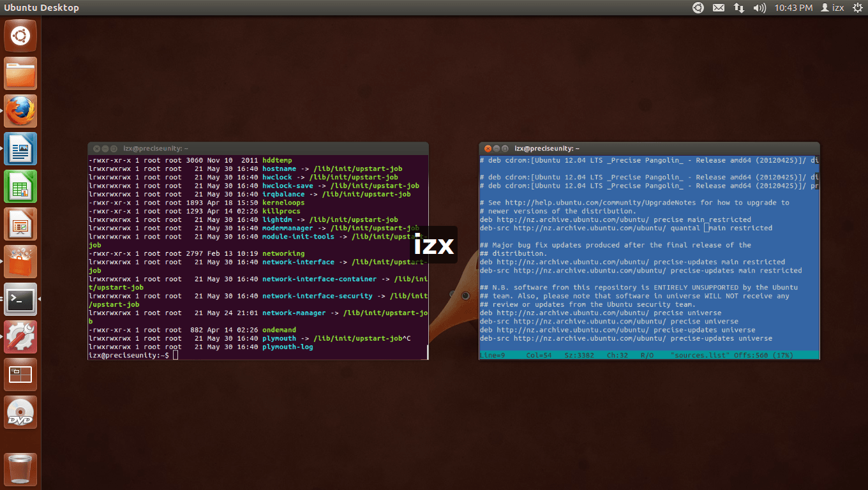Open the izx user menu
This screenshot has height=490, width=868.
(832, 8)
